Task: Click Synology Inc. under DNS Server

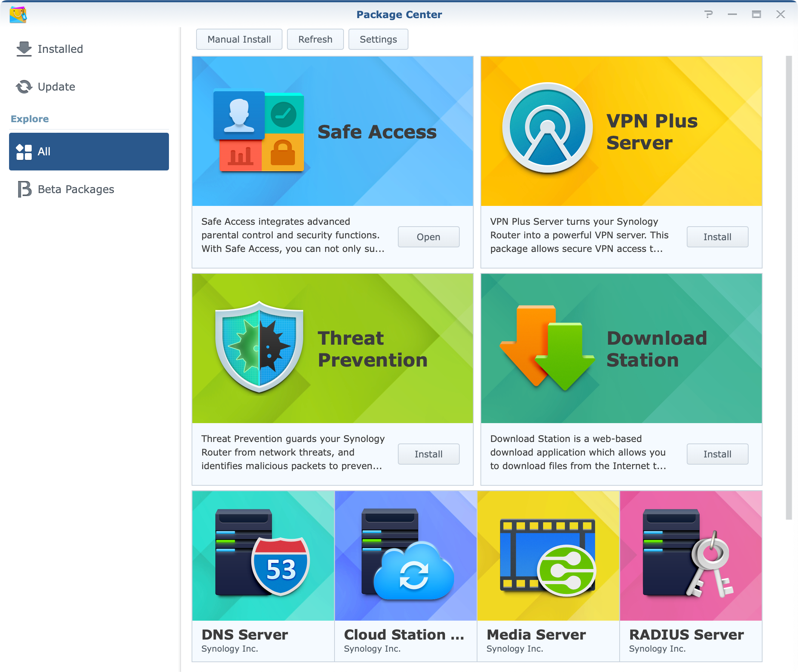Action: pyautogui.click(x=230, y=649)
